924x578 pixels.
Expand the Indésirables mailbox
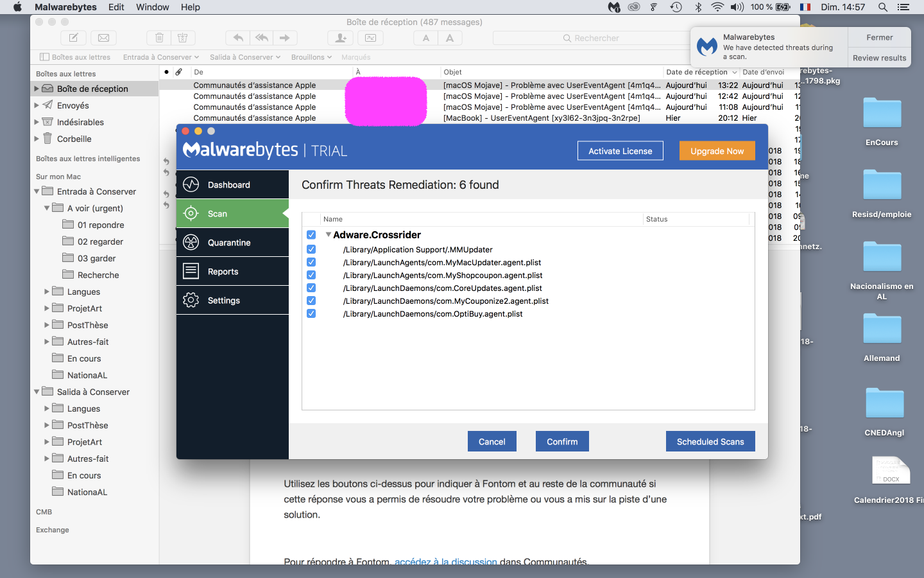[37, 122]
